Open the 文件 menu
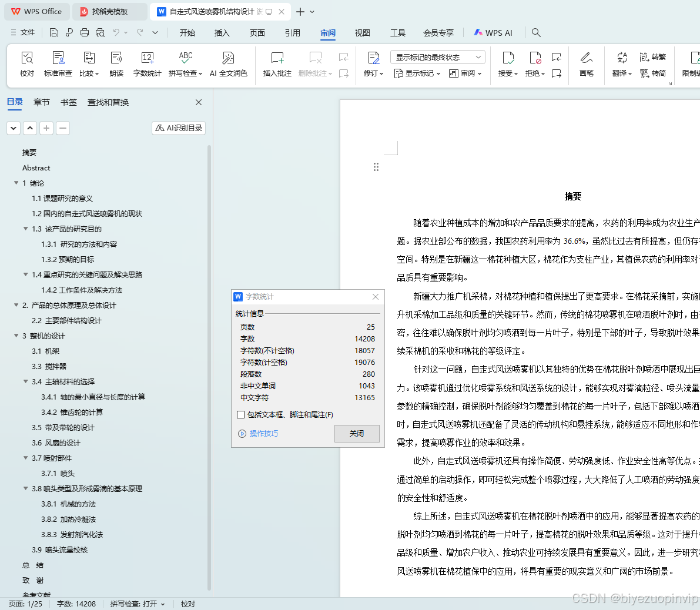 point(23,32)
